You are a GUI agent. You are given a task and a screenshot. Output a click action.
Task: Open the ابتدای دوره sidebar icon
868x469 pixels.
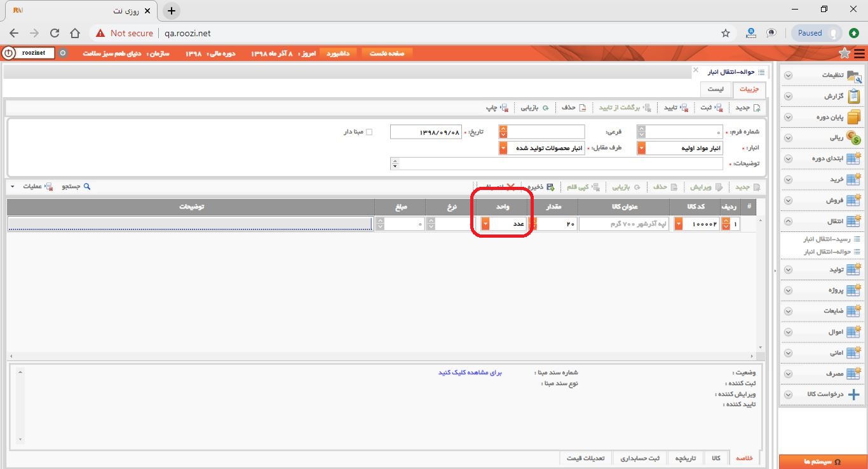click(854, 159)
